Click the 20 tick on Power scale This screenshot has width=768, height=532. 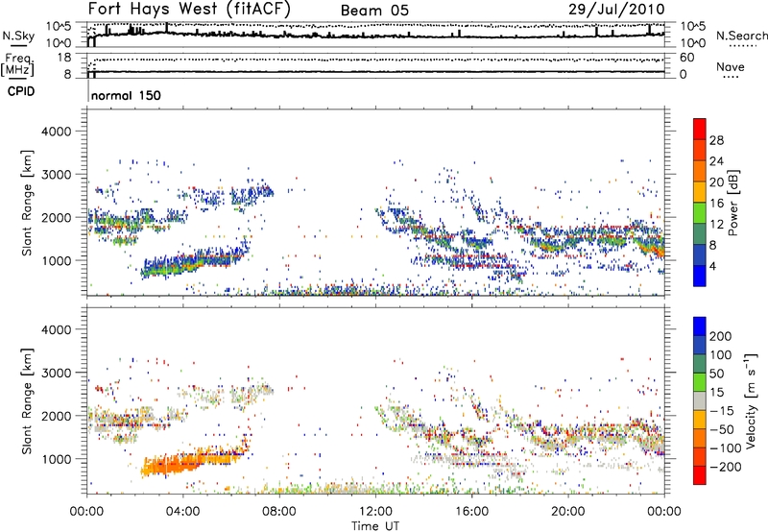[716, 182]
